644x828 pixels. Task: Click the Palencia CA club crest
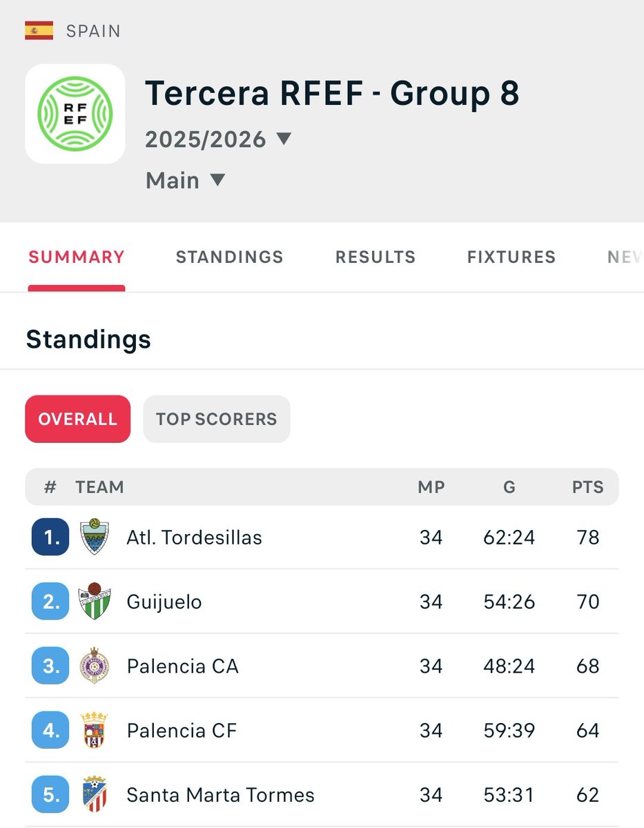[x=95, y=666]
